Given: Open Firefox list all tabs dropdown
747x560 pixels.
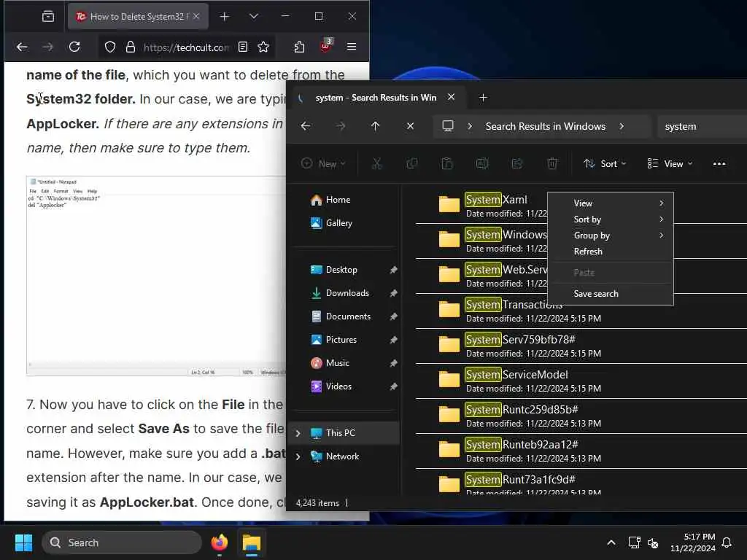Looking at the screenshot, I should coord(254,17).
